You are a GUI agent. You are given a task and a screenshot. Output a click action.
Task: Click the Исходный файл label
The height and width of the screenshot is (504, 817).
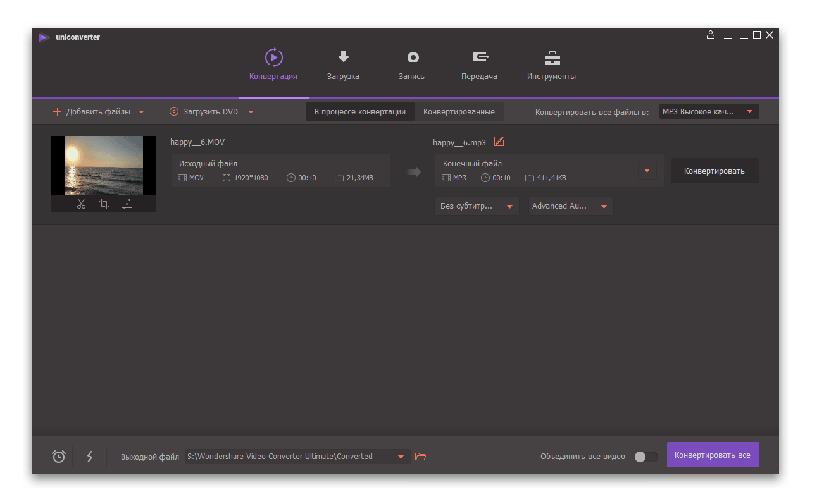point(208,163)
